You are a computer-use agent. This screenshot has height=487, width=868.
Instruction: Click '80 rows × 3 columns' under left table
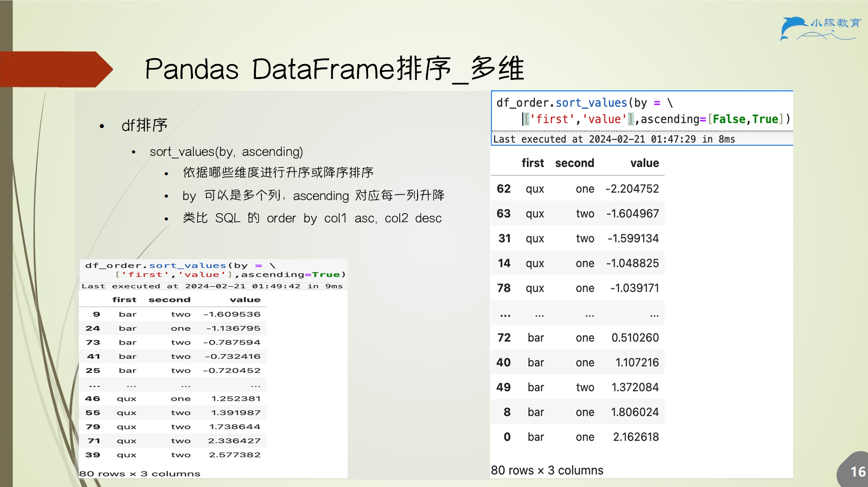click(x=140, y=474)
